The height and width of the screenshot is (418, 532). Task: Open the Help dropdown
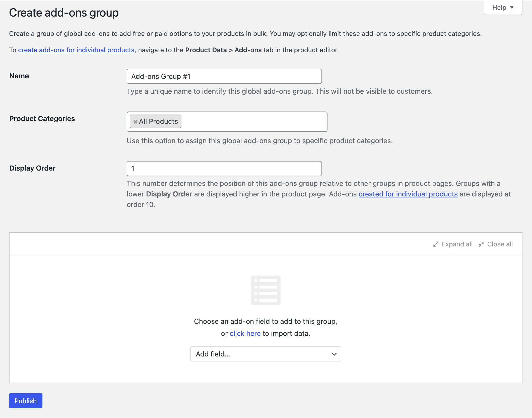(x=503, y=8)
